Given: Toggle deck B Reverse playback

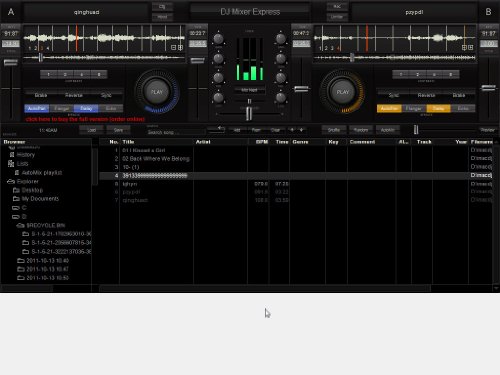Looking at the screenshot, I should 426,95.
